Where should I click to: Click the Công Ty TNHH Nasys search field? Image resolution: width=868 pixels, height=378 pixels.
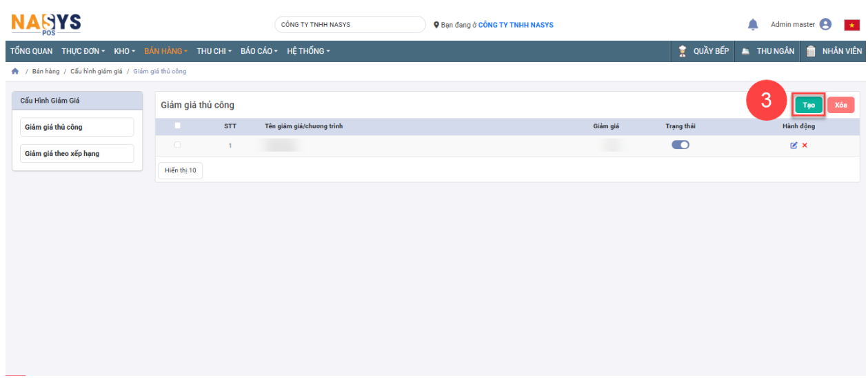pyautogui.click(x=350, y=25)
